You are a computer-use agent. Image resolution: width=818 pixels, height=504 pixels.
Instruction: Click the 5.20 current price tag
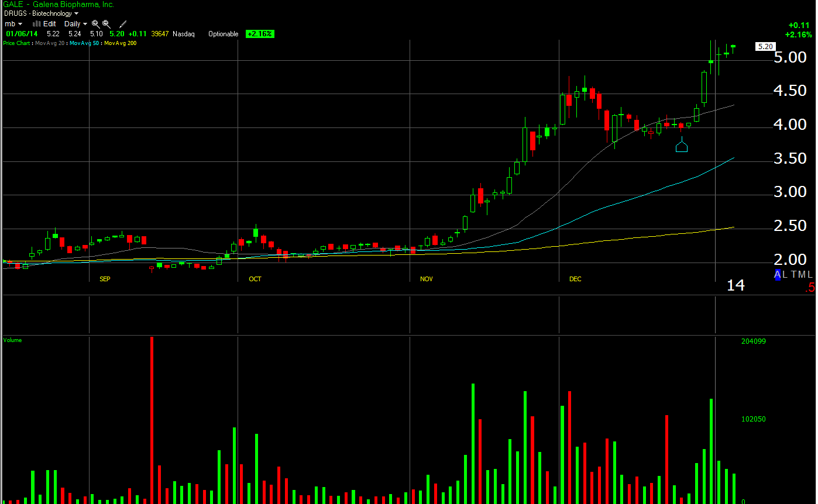pyautogui.click(x=766, y=46)
